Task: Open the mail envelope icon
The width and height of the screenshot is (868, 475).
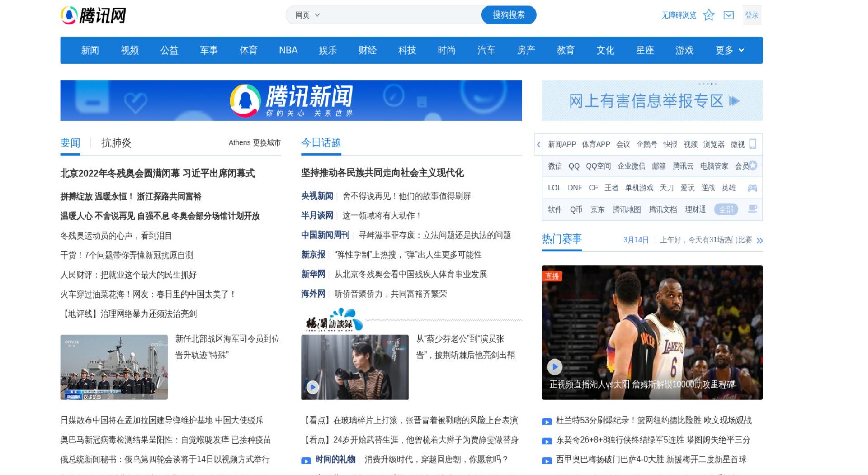Action: (729, 15)
